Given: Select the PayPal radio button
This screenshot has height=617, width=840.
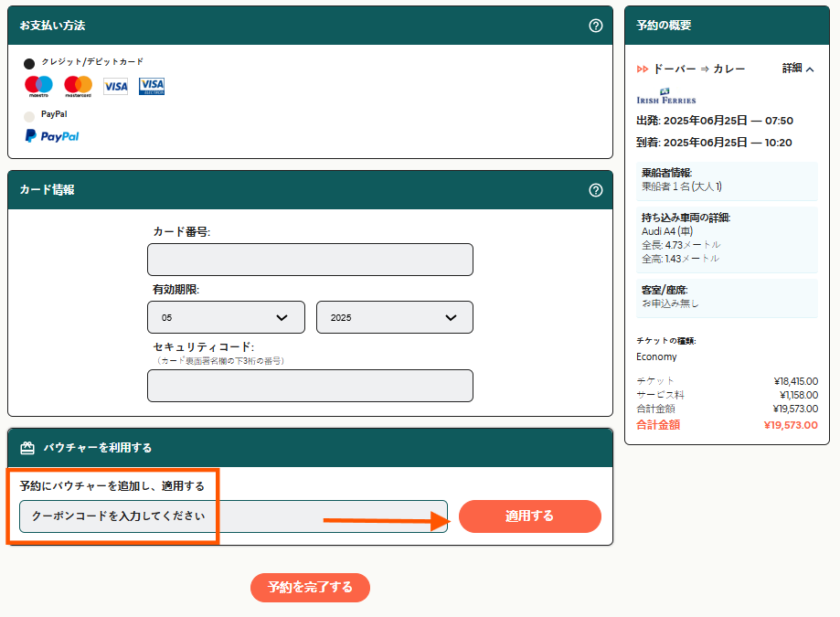Looking at the screenshot, I should click(x=29, y=116).
